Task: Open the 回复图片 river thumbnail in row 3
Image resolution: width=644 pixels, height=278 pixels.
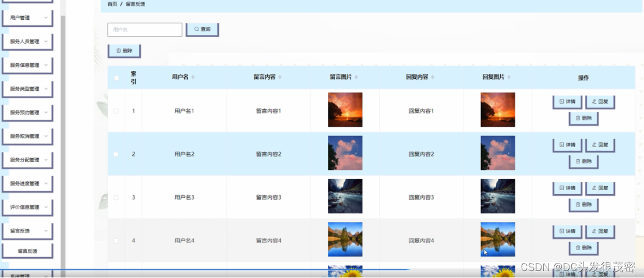Action: 498,197
